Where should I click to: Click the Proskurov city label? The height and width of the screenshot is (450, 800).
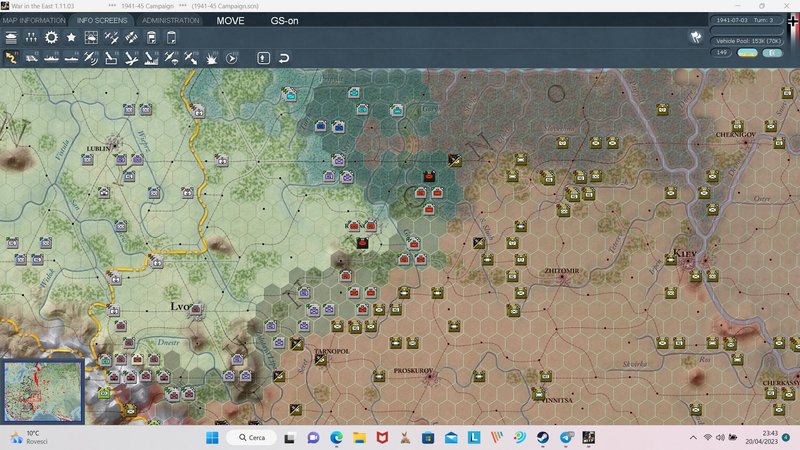(x=413, y=370)
